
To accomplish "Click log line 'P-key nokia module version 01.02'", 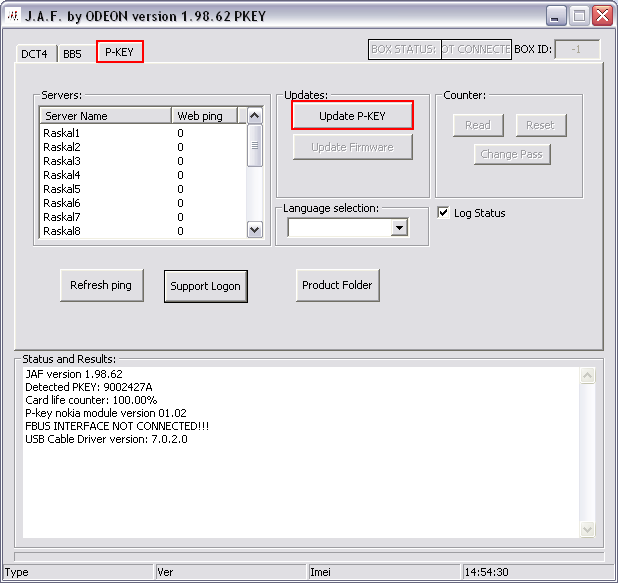I will (x=106, y=413).
